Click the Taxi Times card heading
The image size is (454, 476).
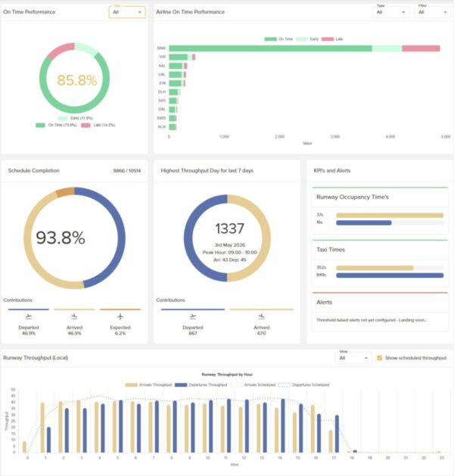click(331, 250)
